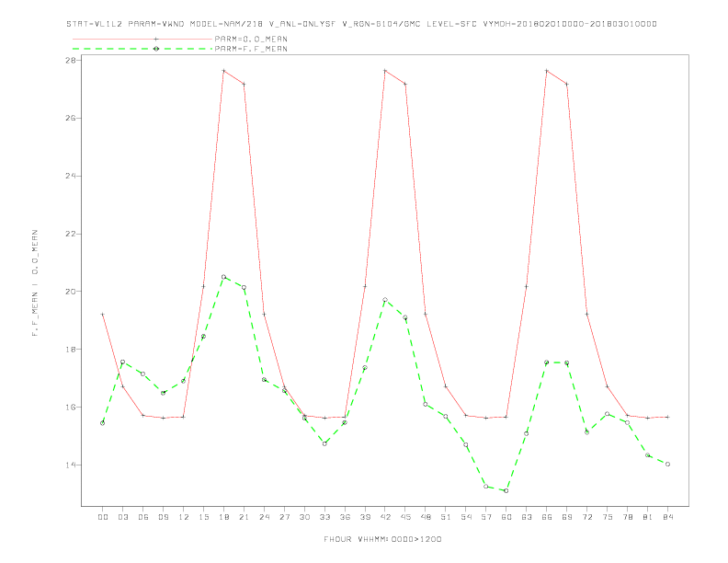Click y-axis tick label 14

(71, 465)
